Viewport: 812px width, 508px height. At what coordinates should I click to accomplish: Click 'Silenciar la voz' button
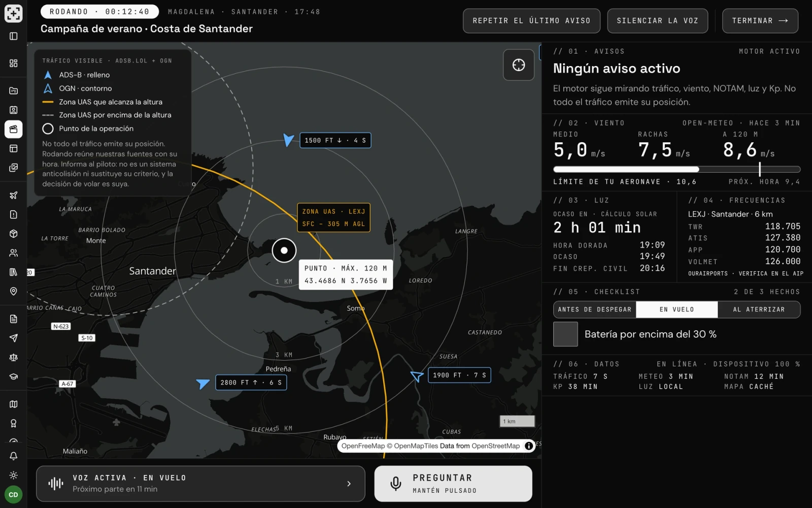657,21
